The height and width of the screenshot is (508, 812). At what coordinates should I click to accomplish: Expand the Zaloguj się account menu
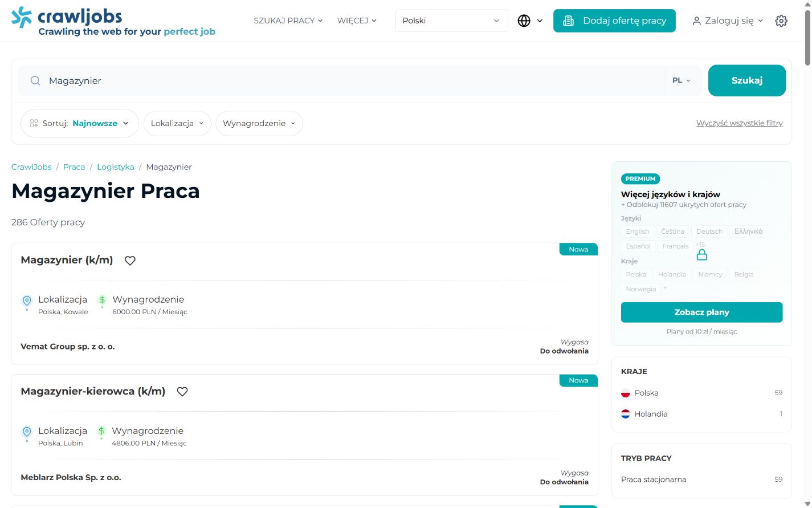(x=728, y=21)
